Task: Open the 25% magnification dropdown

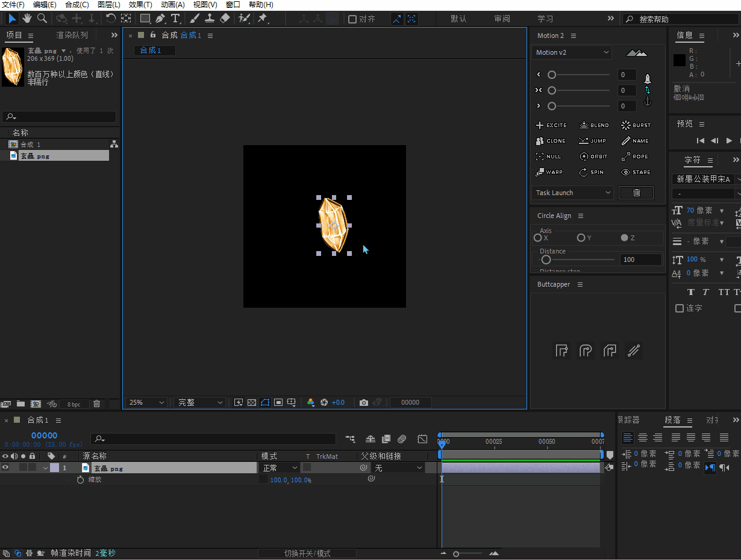Action: (x=146, y=402)
